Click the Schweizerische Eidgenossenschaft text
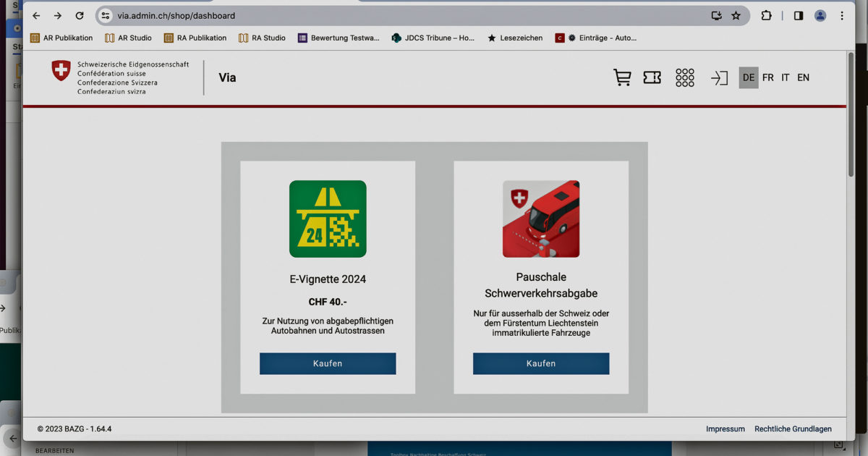The height and width of the screenshot is (456, 868). point(133,64)
